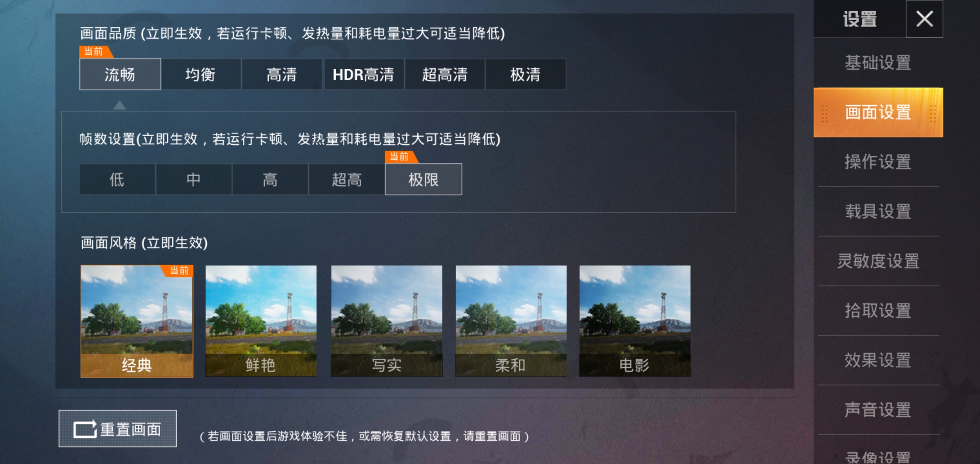980x464 pixels.
Task: Open the 拾取设置 tab
Action: [878, 311]
